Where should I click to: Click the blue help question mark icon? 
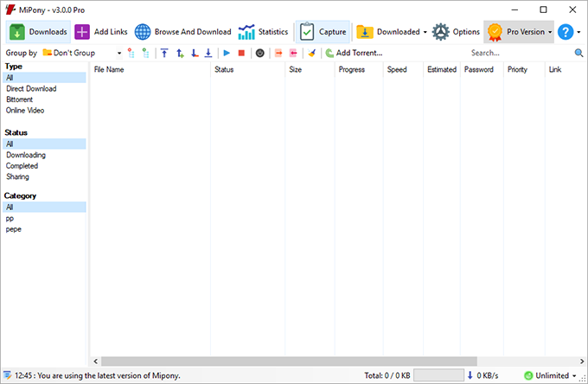pos(566,32)
